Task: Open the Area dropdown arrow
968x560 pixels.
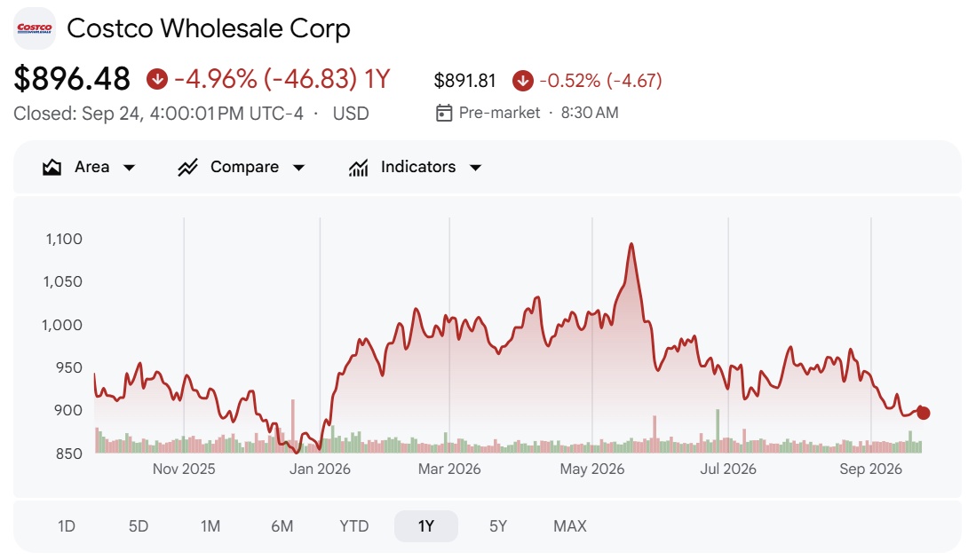Action: [x=129, y=168]
